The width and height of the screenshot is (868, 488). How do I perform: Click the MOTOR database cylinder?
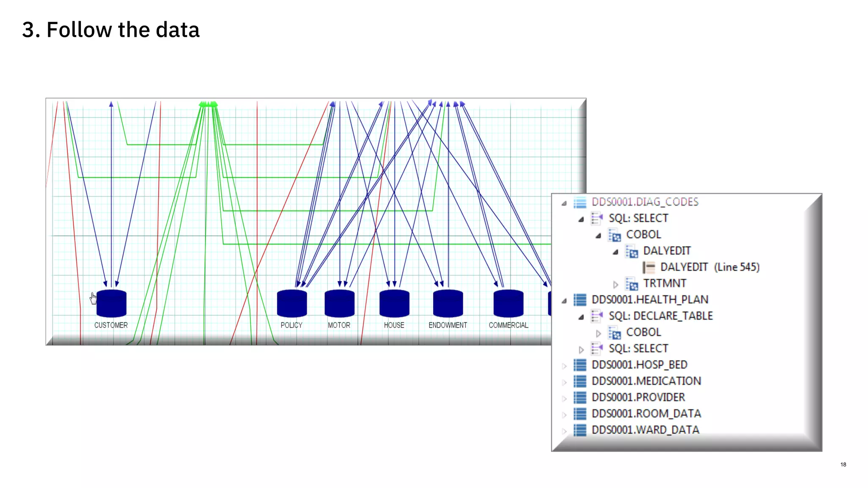[339, 303]
